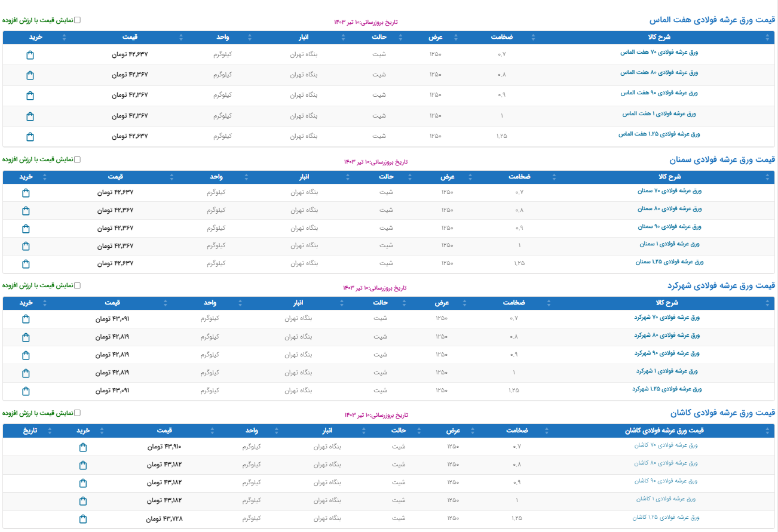Click buy bag icon for ورق عرشه فولادی ۷۰ هفت الماس
This screenshot has height=532, width=778.
(x=30, y=55)
